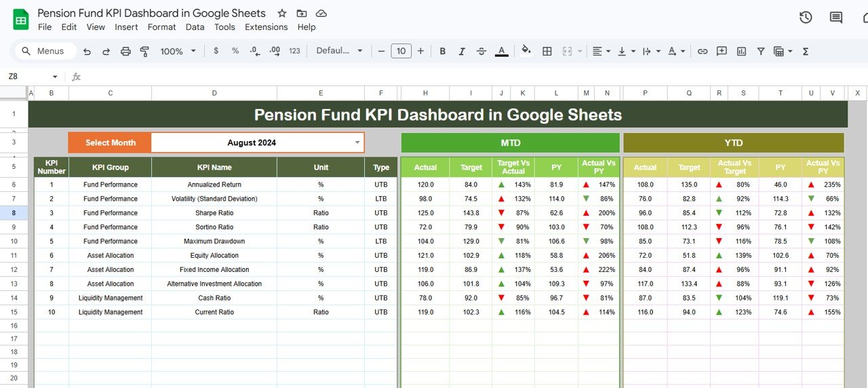868x388 pixels.
Task: Rename the document title
Action: tap(151, 13)
